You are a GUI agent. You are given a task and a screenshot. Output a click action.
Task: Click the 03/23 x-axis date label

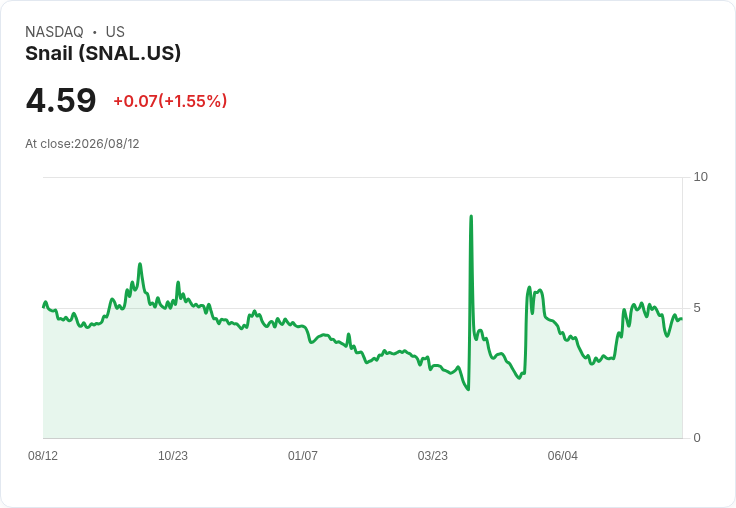(433, 455)
